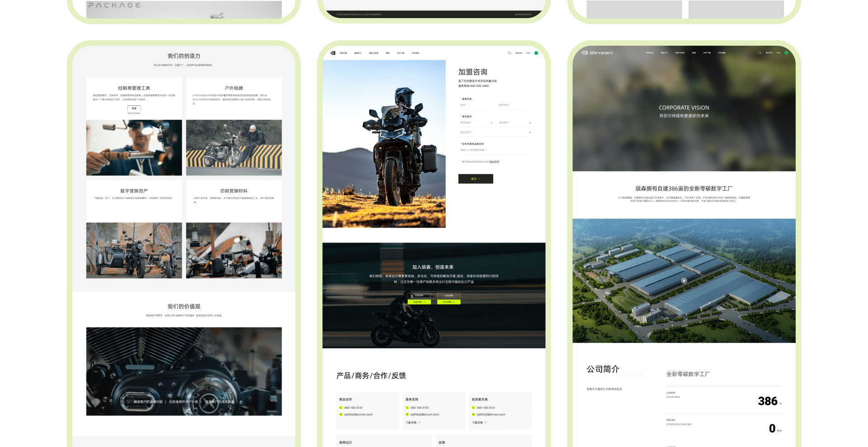
Task: Click the left yellow-green recruitment button
Action: pyautogui.click(x=419, y=302)
